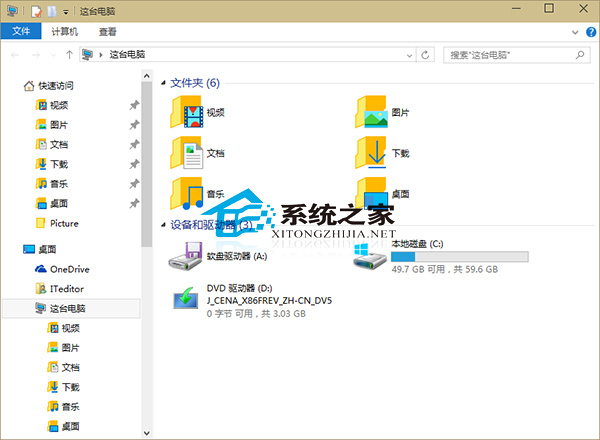Viewport: 600px width, 440px height.
Task: Click the pin icon next to 视频
Action: tap(134, 105)
